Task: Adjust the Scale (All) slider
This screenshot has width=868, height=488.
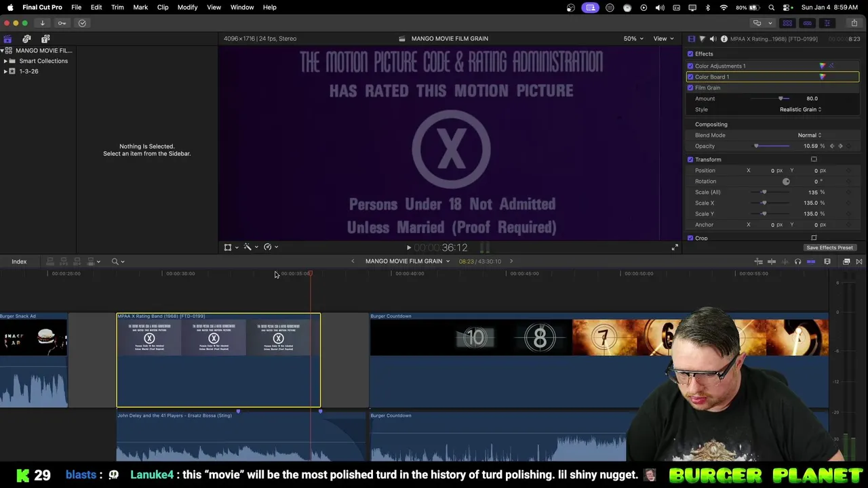Action: (770, 192)
